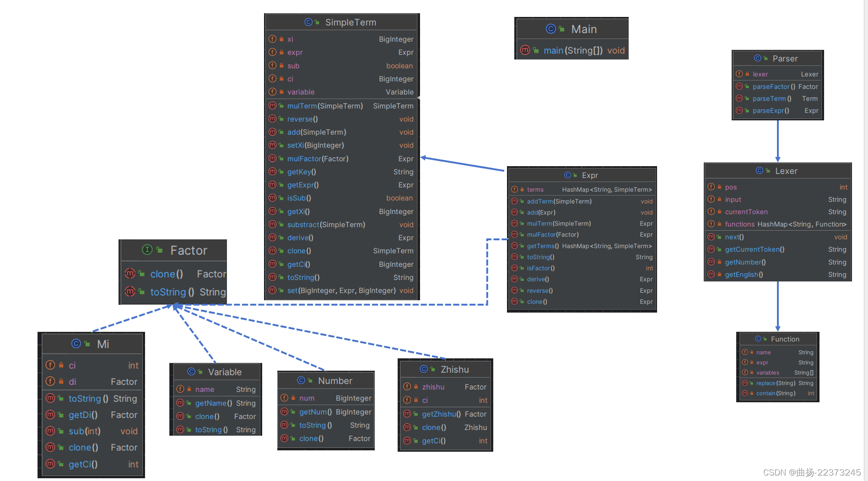Click the method icon beside next() in Lexer
This screenshot has height=481, width=868.
tap(711, 237)
